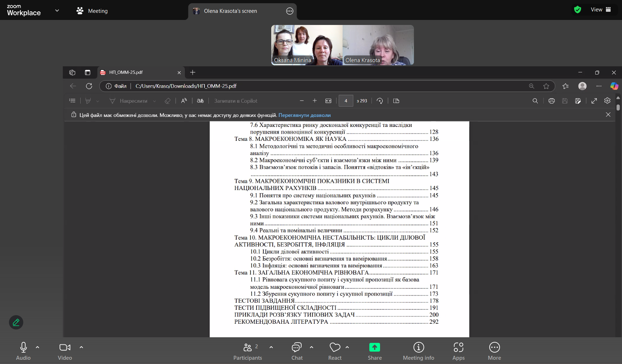Expand the Video options chevron
Screen dimensions: 622x364
81,347
